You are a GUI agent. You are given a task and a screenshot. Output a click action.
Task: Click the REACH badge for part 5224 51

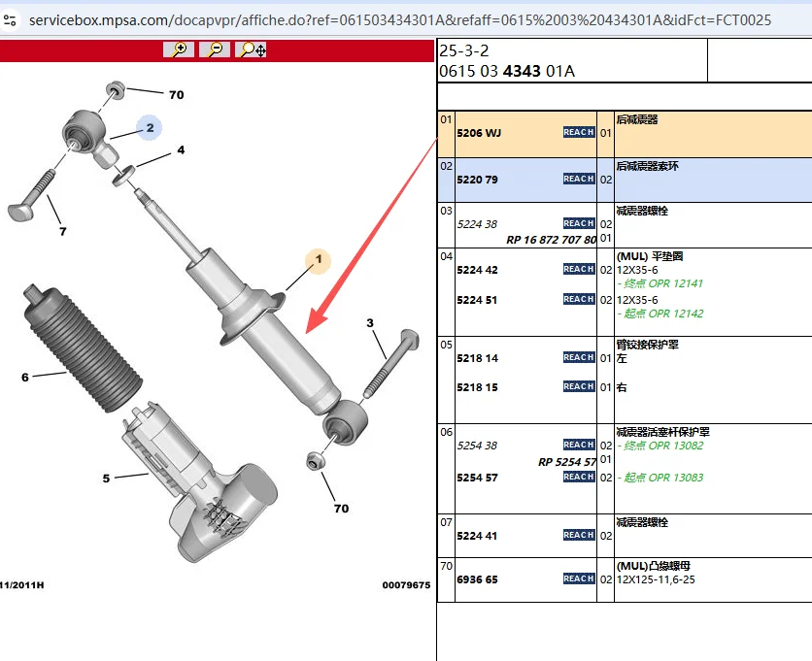pos(579,299)
